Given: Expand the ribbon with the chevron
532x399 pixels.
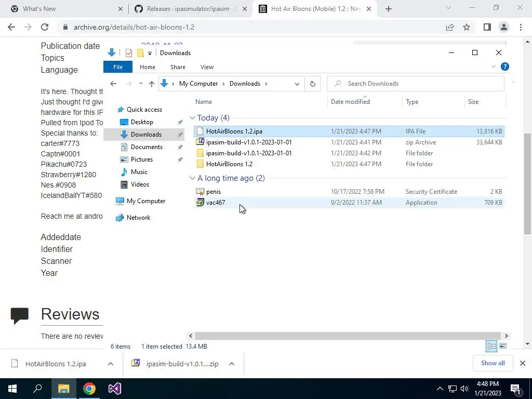Looking at the screenshot, I should coord(494,67).
